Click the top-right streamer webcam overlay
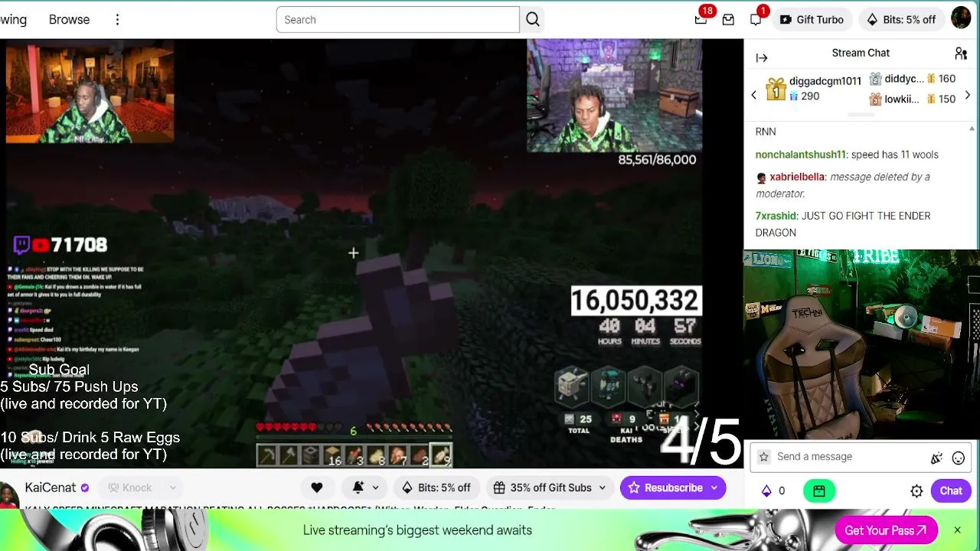This screenshot has width=980, height=551. click(x=614, y=96)
